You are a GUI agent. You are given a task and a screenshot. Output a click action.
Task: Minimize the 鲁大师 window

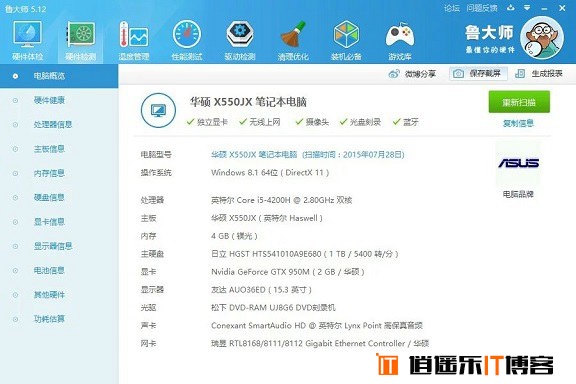pos(544,8)
